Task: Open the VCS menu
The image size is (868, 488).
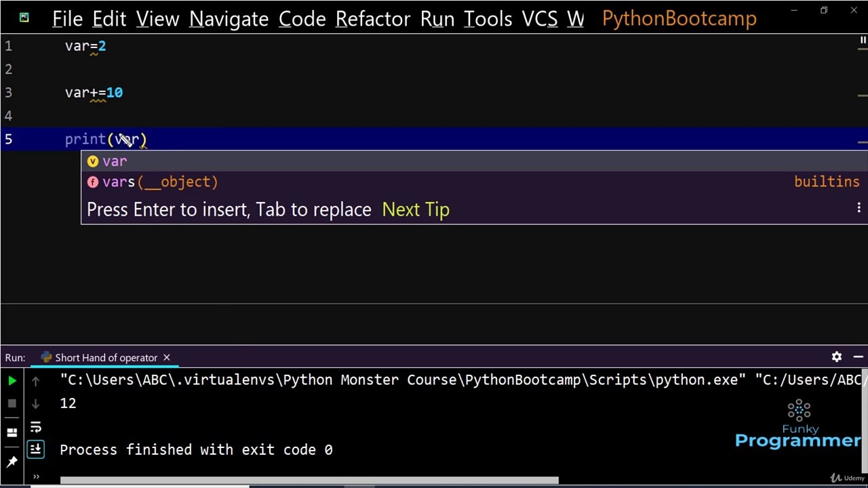Action: point(539,19)
